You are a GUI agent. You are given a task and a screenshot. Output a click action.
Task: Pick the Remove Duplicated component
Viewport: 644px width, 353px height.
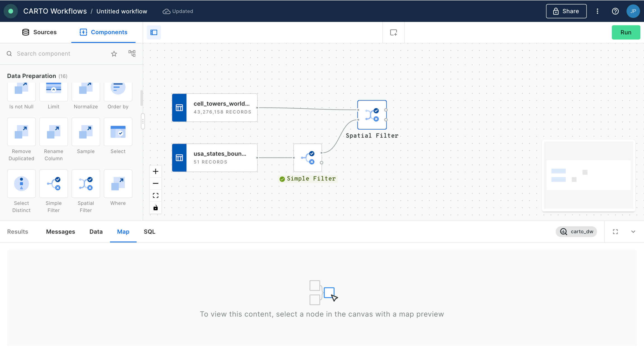click(21, 132)
